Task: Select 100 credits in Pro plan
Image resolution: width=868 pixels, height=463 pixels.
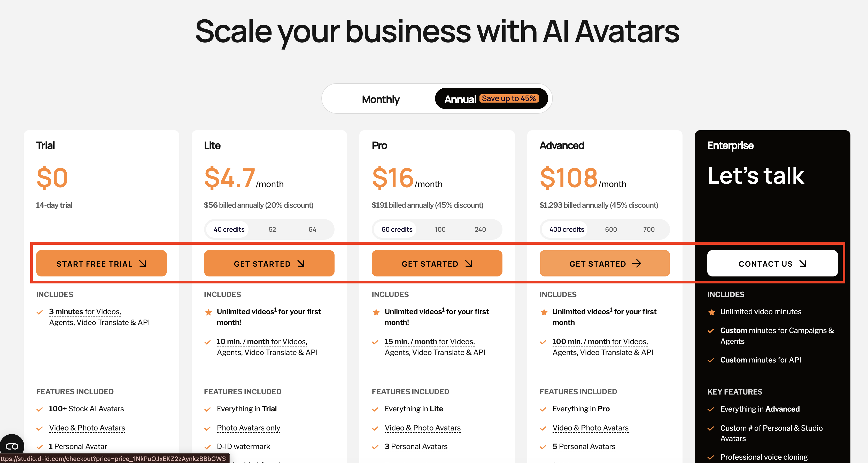Action: click(440, 229)
